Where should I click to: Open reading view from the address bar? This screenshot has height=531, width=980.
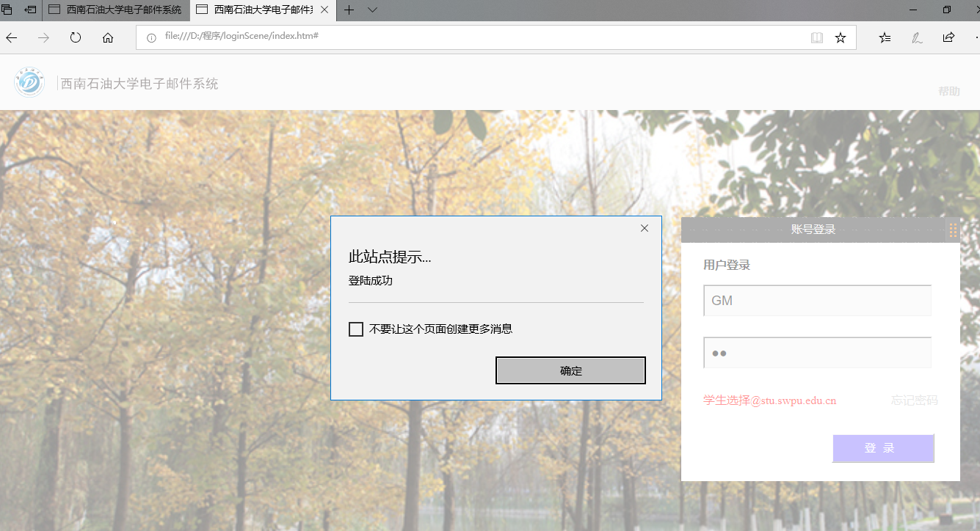click(x=817, y=37)
